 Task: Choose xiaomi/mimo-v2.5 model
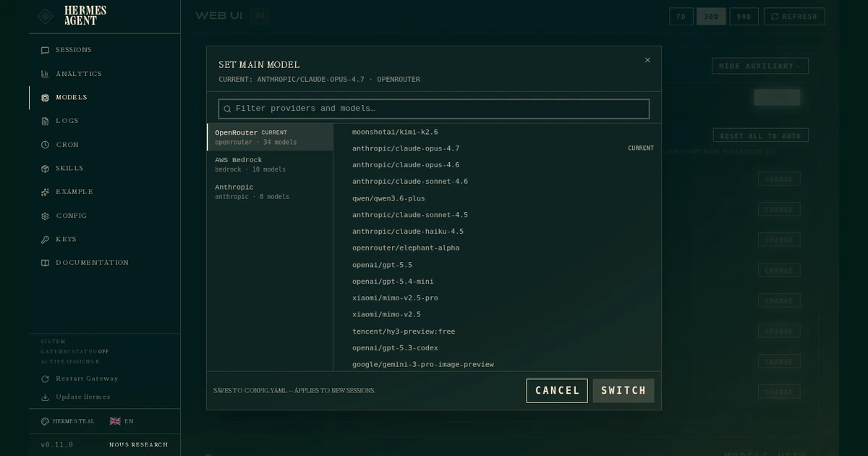tap(497, 315)
